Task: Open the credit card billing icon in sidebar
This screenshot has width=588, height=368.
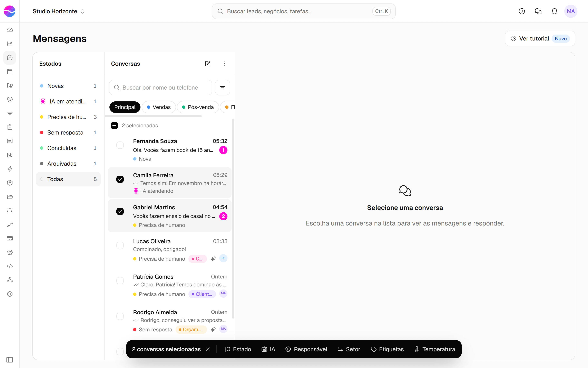Action: 10,238
